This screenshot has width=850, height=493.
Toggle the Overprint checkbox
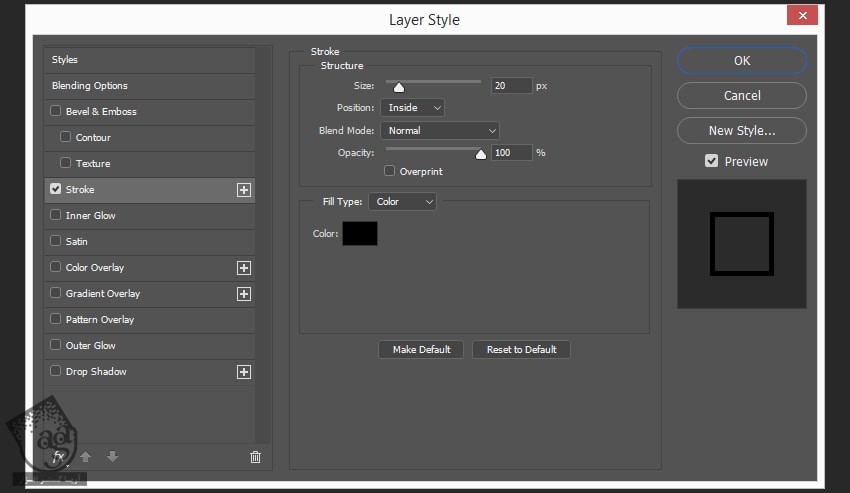[390, 171]
